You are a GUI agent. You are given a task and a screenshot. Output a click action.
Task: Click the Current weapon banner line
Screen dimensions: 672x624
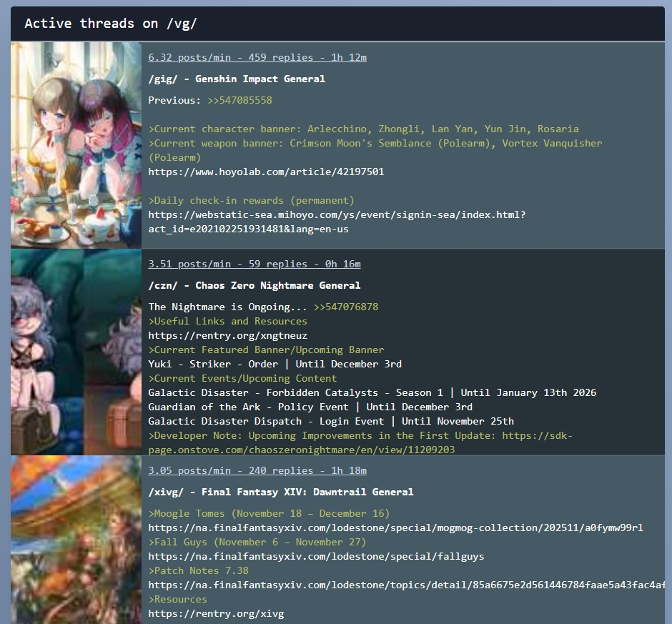(x=375, y=150)
